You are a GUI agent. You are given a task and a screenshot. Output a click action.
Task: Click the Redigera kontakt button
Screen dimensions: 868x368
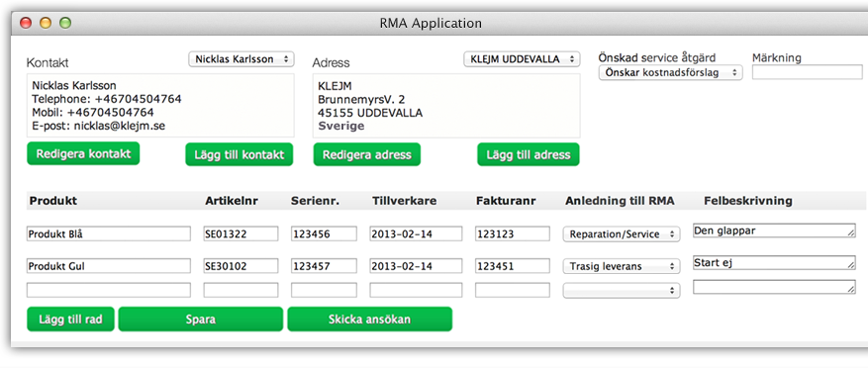click(x=83, y=154)
